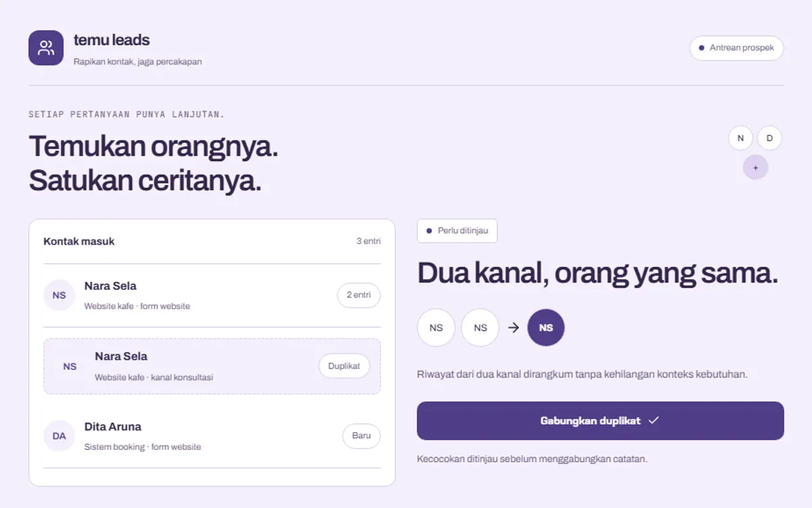Viewport: 812px width, 508px height.
Task: Click the temu leads people logo icon
Action: (x=46, y=48)
